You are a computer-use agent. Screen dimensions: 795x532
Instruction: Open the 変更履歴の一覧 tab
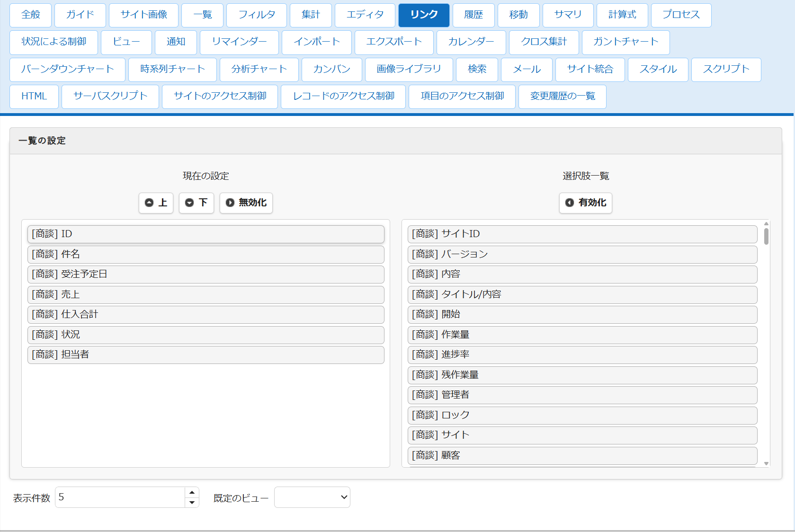[x=563, y=97]
